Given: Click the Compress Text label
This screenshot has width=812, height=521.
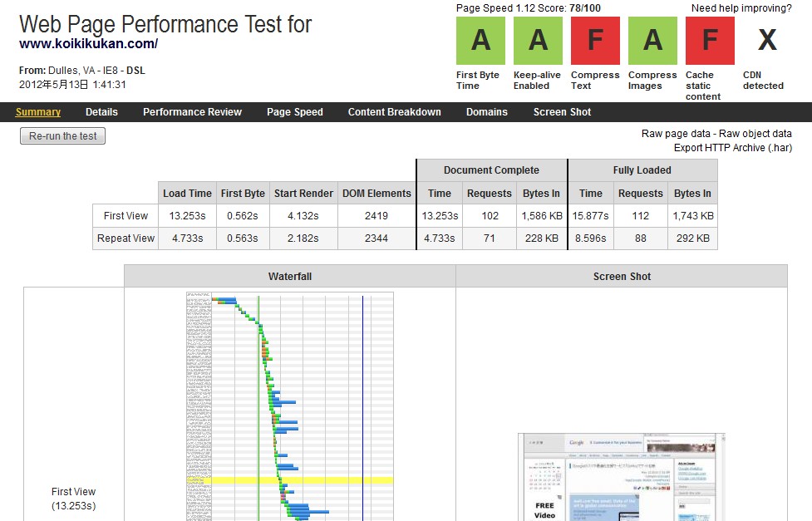Looking at the screenshot, I should click(595, 81).
